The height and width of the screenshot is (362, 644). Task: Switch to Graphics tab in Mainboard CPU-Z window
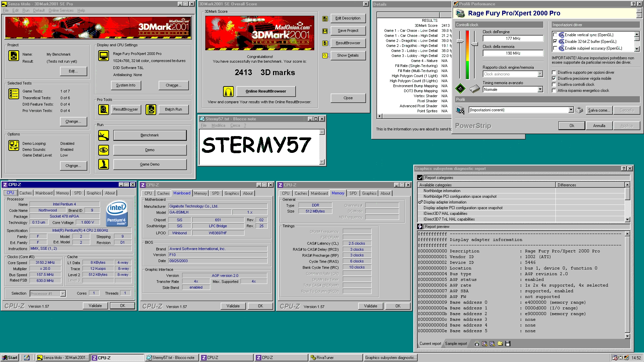coord(232,193)
